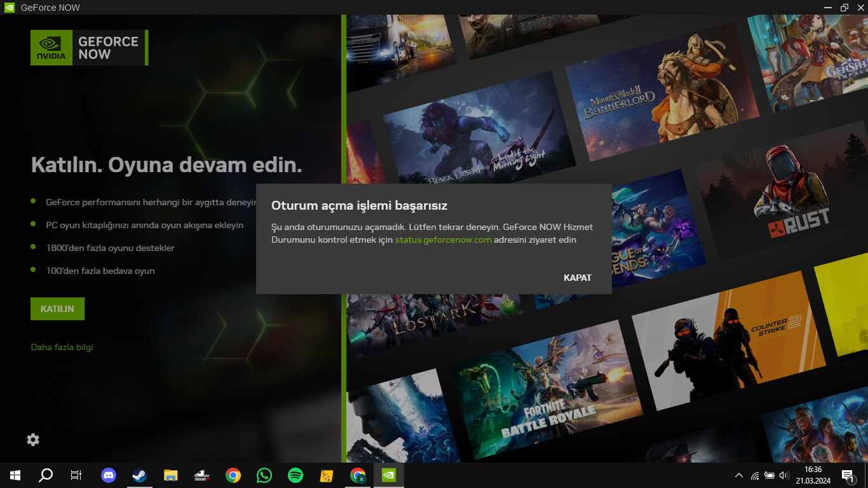868x488 pixels.
Task: Click the 'Katılın. Oyuna devam edin.' heading
Action: [x=166, y=165]
